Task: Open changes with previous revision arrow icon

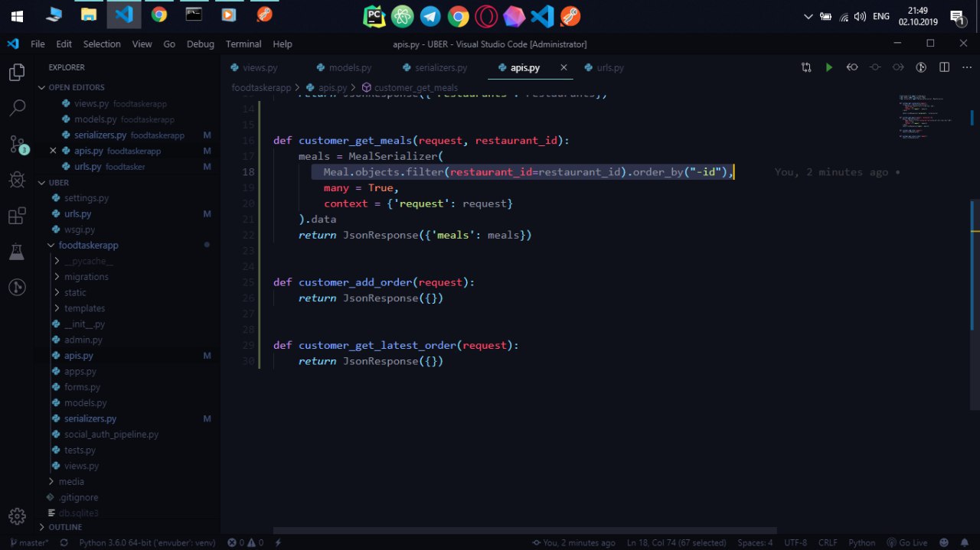Action: coord(852,67)
